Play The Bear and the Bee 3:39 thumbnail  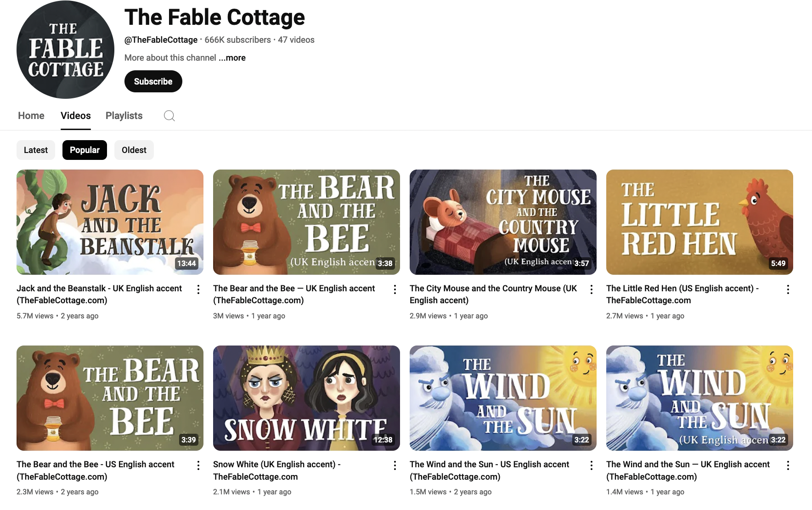pyautogui.click(x=110, y=398)
